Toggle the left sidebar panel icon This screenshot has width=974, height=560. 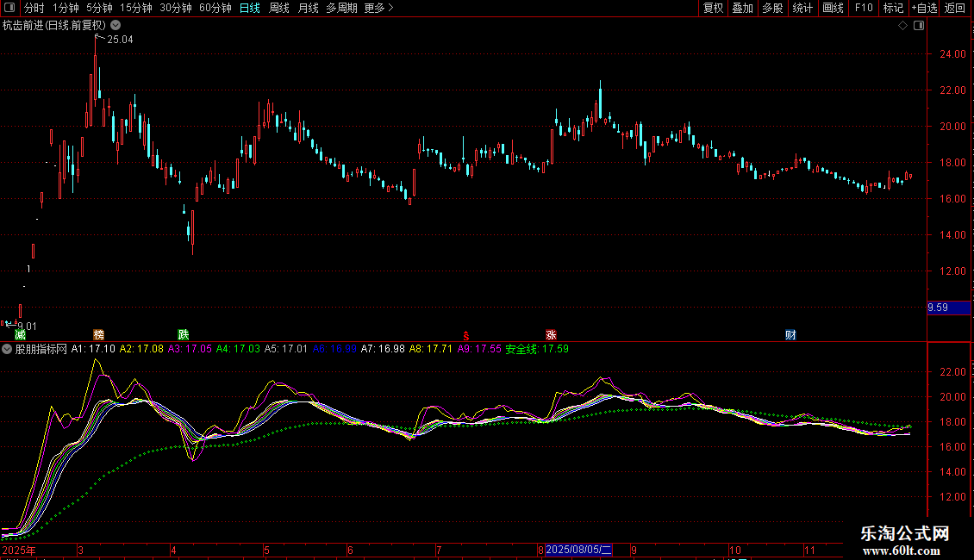(9, 9)
